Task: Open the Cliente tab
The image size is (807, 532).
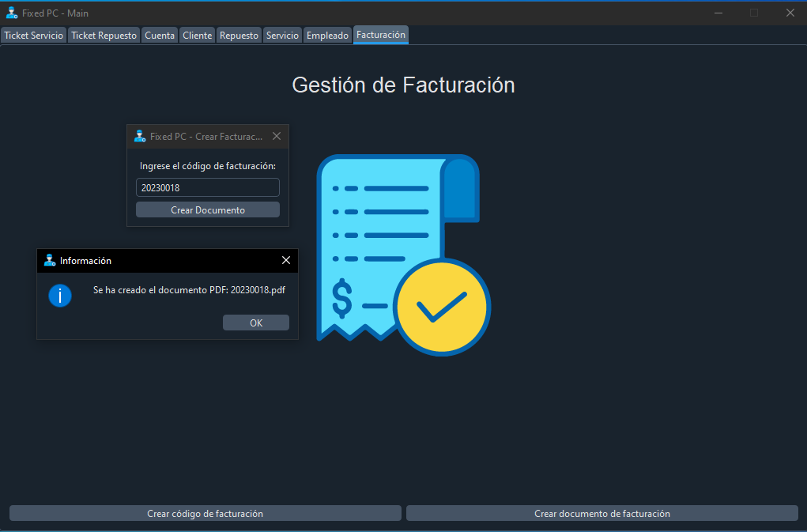Action: pos(197,35)
